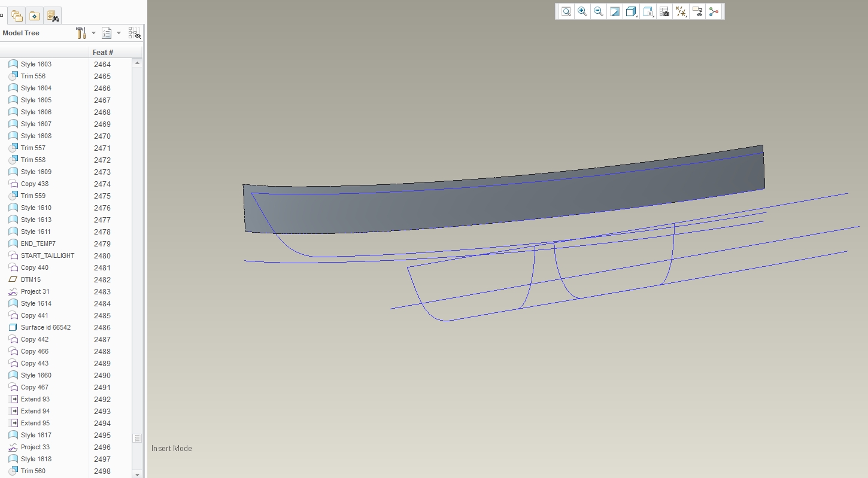Click the Project 31 curve icon

coord(13,291)
